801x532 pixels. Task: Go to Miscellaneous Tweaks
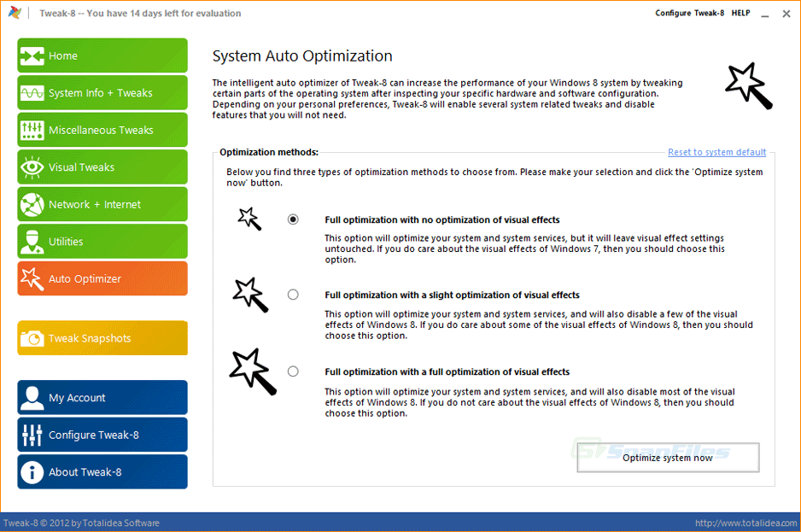[102, 131]
